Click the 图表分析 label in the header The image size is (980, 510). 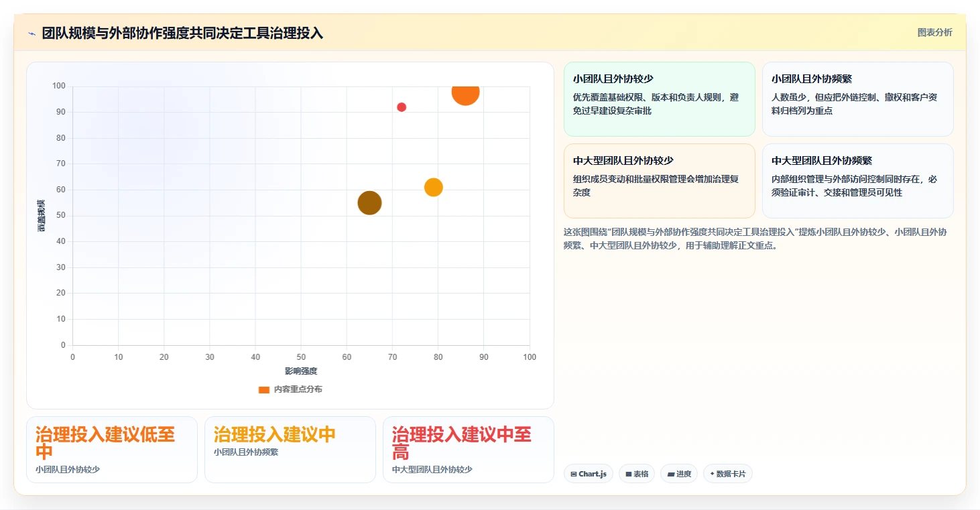[x=934, y=32]
